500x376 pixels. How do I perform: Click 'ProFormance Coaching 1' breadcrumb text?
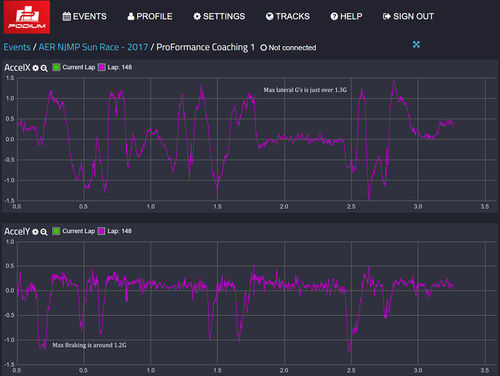tap(206, 47)
